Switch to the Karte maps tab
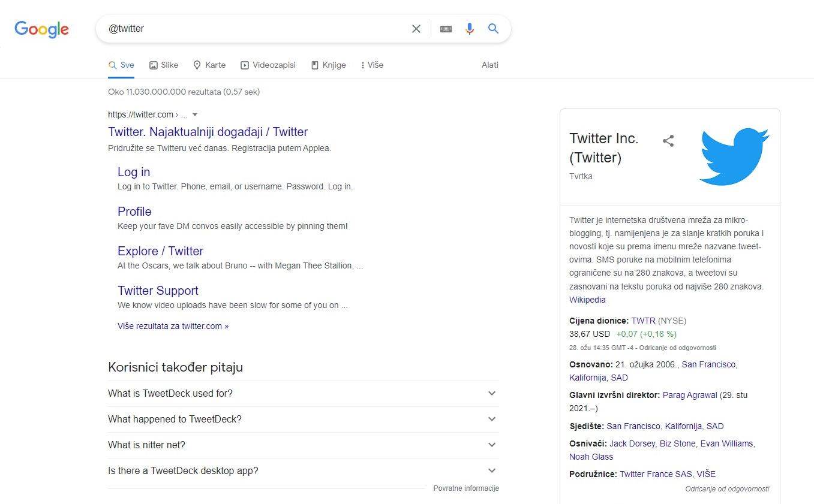 coord(209,65)
